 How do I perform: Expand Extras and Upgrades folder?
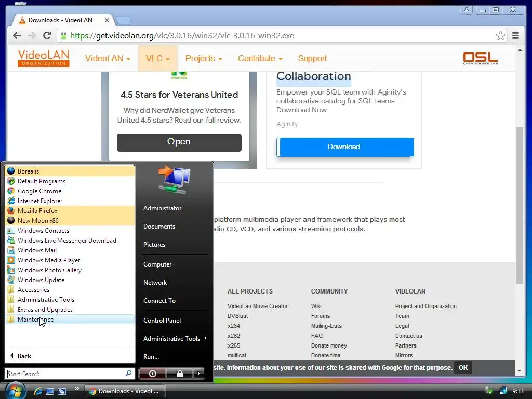click(x=70, y=309)
